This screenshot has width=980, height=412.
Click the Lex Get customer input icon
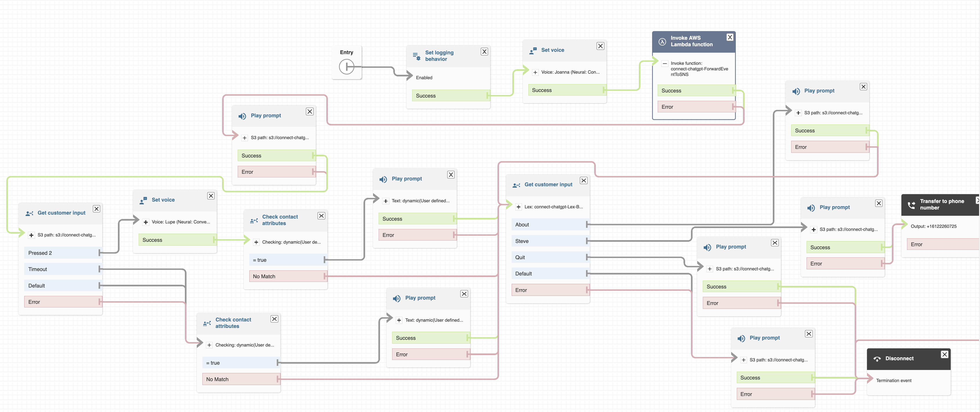click(x=516, y=185)
